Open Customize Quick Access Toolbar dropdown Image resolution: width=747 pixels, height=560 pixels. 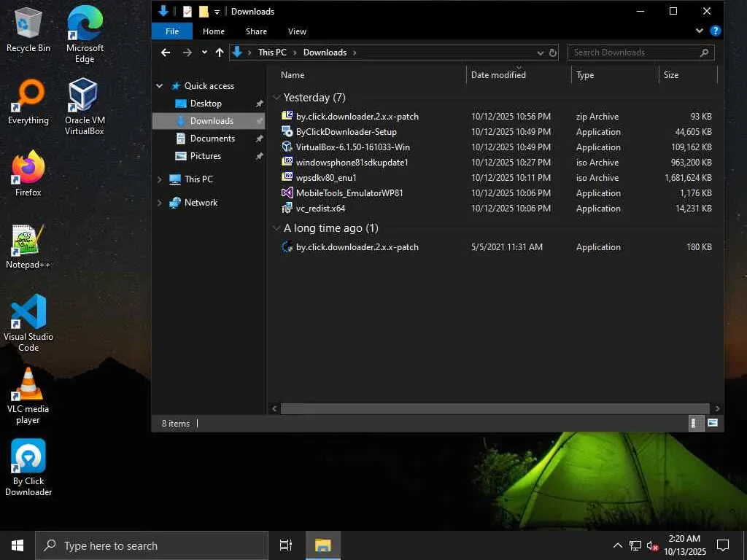point(217,12)
